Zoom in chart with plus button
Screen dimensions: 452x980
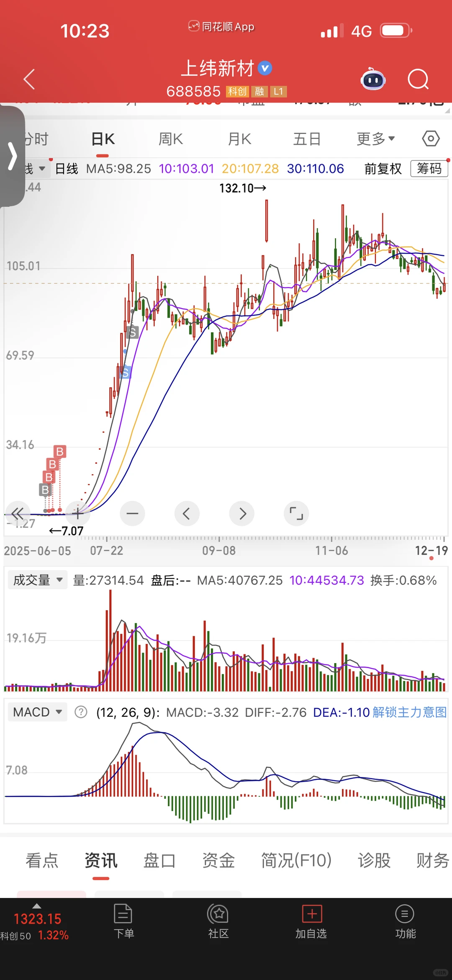[77, 513]
